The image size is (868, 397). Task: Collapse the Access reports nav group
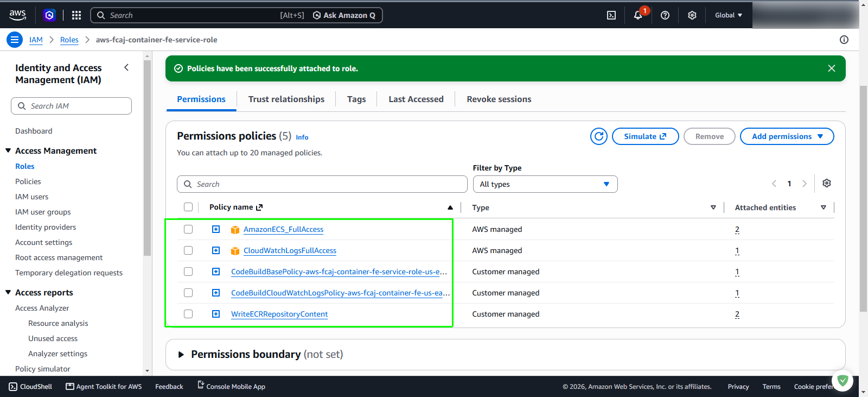8,292
